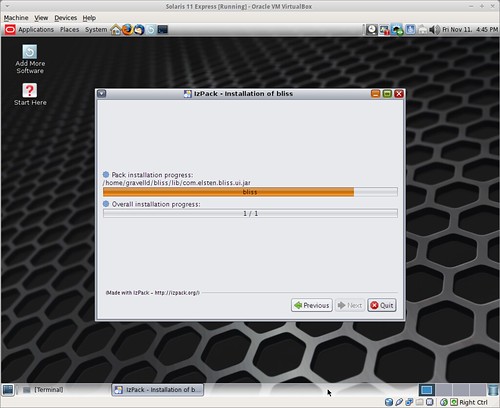Switch to the Terminal taskbar entry

pyautogui.click(x=43, y=389)
